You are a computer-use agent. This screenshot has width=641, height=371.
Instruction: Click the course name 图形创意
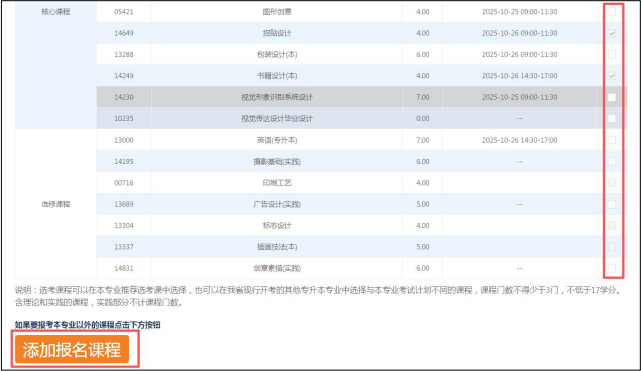[277, 12]
